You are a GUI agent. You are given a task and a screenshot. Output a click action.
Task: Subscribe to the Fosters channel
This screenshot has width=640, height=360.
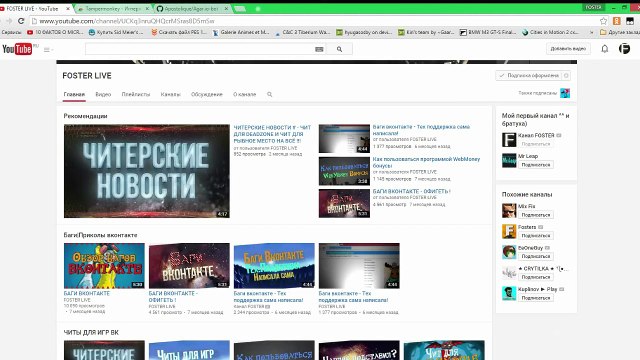point(536,236)
